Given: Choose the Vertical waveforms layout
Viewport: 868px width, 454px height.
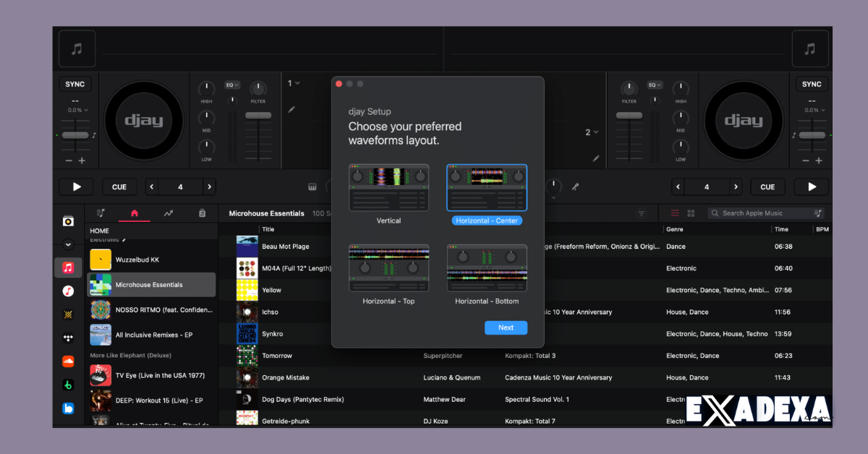Looking at the screenshot, I should pyautogui.click(x=388, y=188).
